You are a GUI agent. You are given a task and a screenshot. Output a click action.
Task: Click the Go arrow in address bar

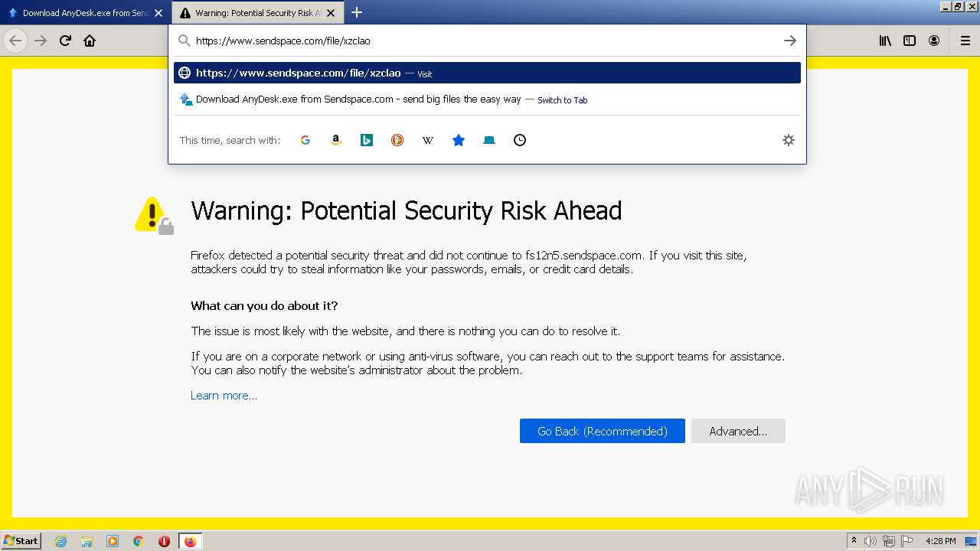790,41
